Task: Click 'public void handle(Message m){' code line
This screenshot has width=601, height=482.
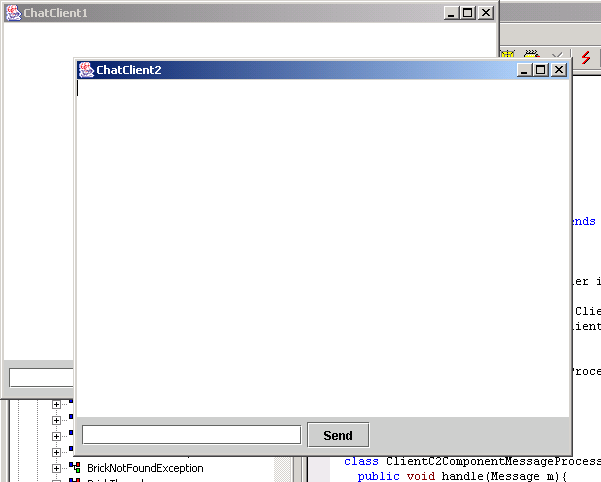Action: point(462,476)
